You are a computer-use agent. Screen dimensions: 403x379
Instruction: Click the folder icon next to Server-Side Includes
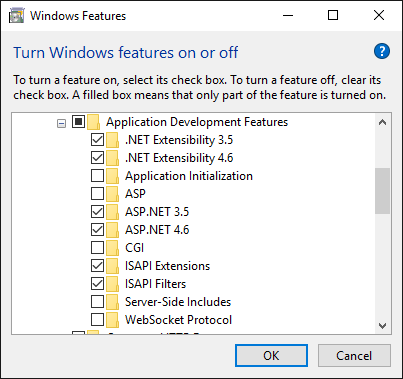[x=112, y=302]
